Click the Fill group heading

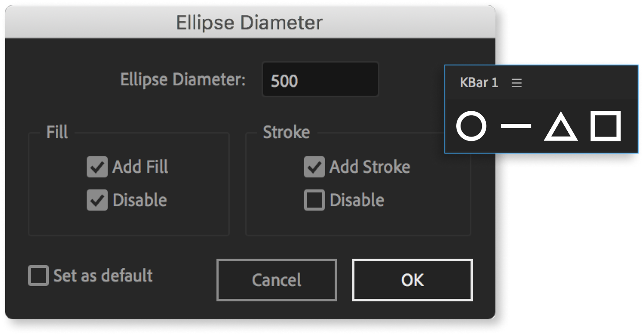click(x=57, y=132)
